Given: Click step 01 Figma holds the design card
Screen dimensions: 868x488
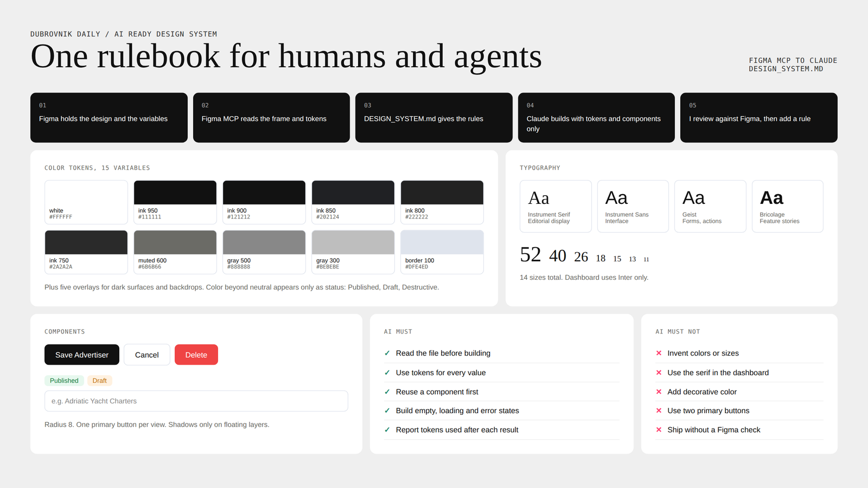Looking at the screenshot, I should 109,118.
